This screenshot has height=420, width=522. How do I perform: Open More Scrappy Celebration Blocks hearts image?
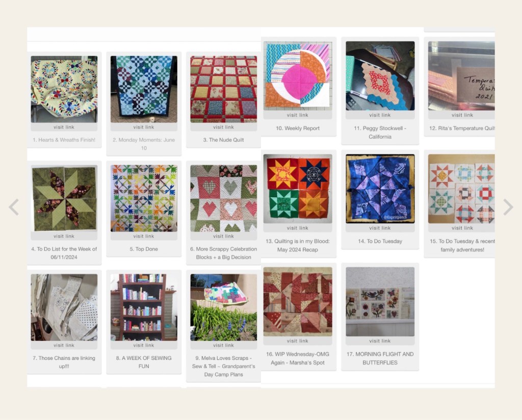pyautogui.click(x=223, y=198)
